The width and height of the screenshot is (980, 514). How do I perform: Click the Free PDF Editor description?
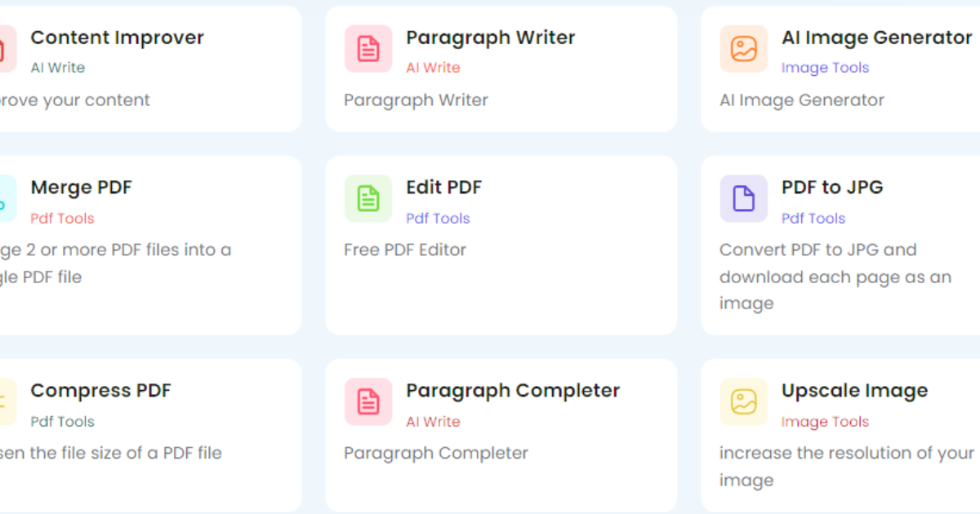click(404, 250)
